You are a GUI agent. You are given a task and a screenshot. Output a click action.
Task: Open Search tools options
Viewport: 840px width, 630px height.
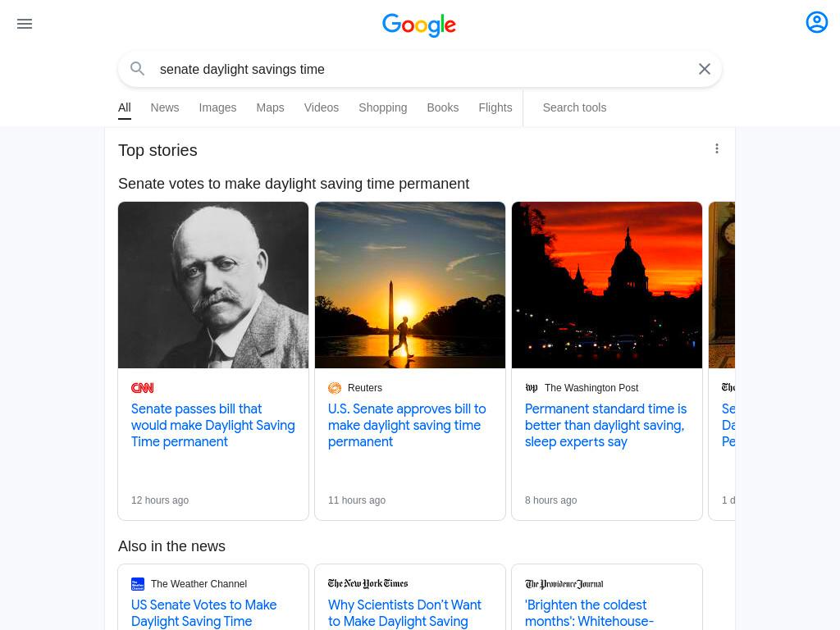[x=574, y=107]
